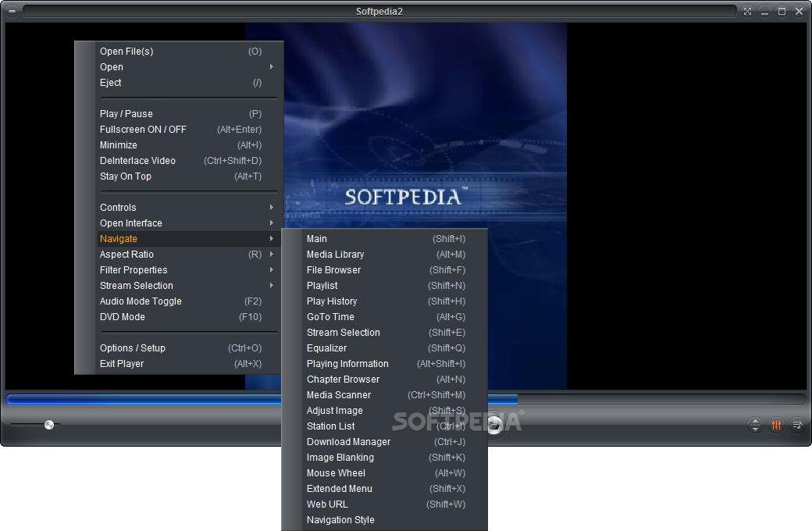The image size is (812, 531).
Task: Click the blue seek timeline bar
Action: pos(406,399)
